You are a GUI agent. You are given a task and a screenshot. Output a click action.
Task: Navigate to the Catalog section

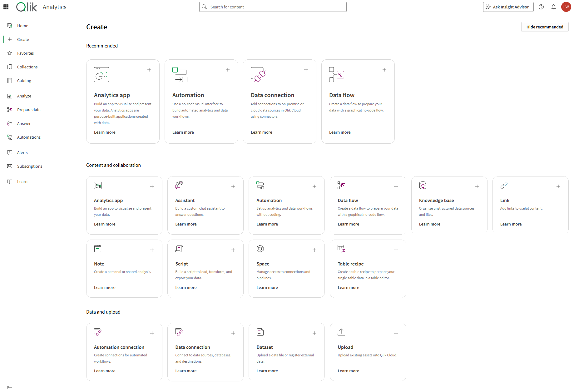pyautogui.click(x=24, y=81)
